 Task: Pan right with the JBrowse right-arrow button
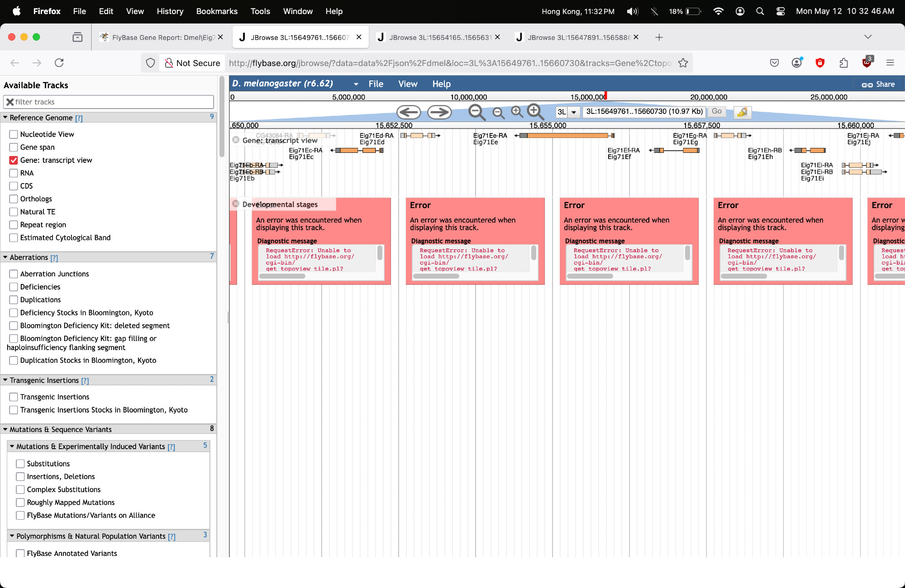[x=439, y=112]
